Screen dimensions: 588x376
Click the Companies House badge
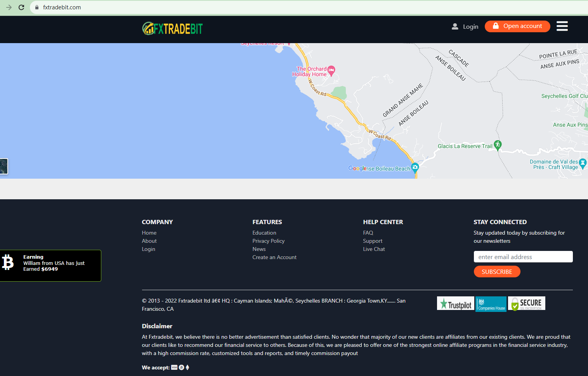(x=491, y=304)
